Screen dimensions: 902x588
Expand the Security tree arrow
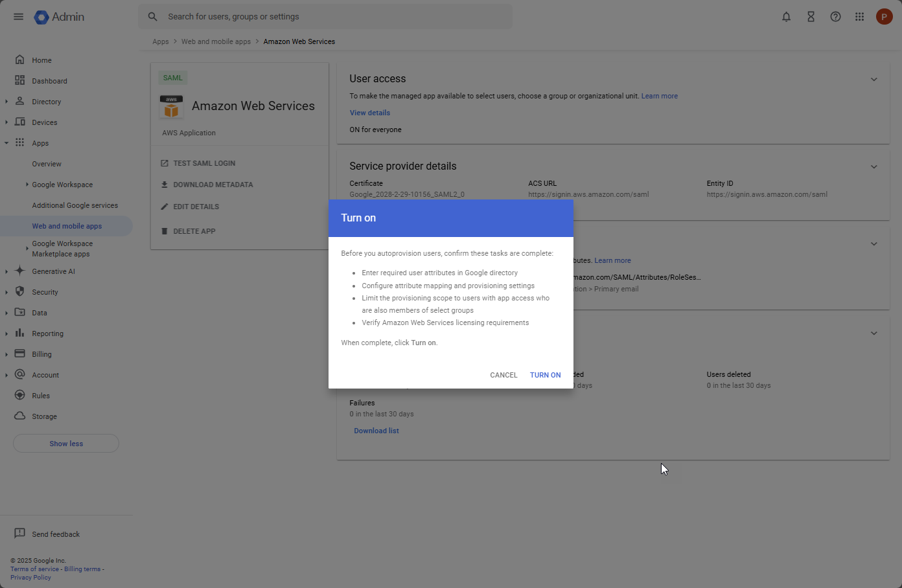click(x=6, y=292)
